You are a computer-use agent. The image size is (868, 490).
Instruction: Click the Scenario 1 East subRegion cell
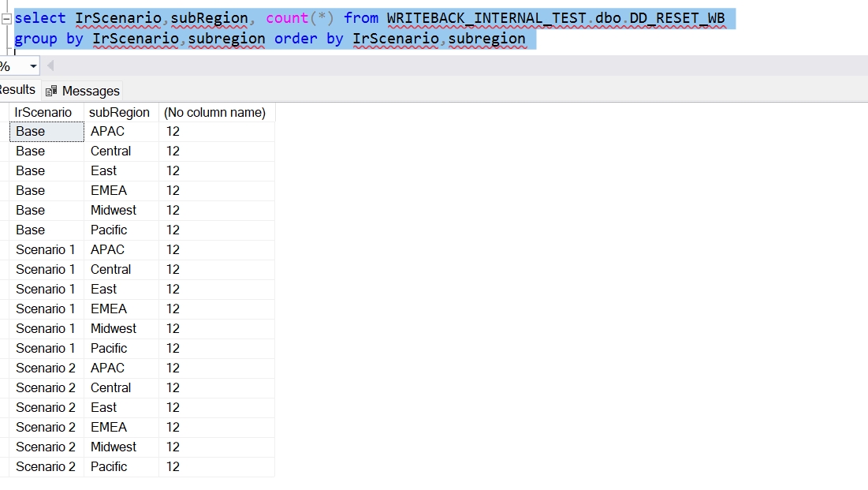point(104,290)
